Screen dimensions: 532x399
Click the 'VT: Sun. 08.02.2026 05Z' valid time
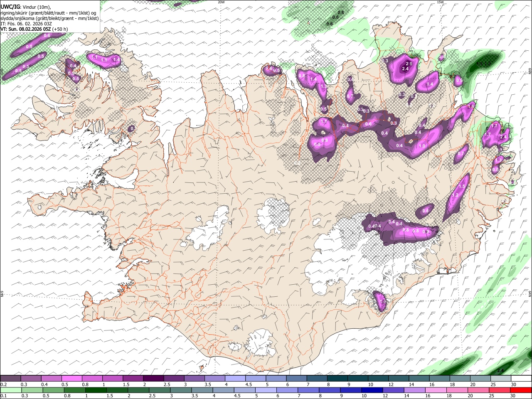click(x=26, y=29)
